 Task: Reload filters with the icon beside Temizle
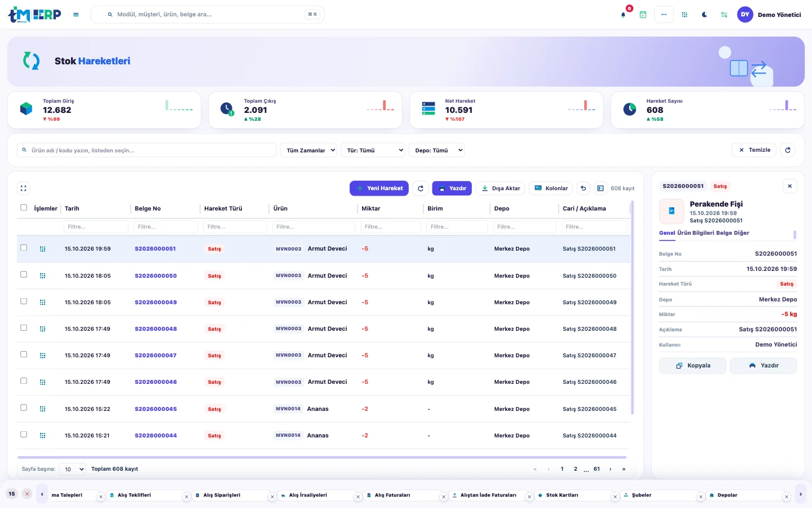tap(788, 150)
